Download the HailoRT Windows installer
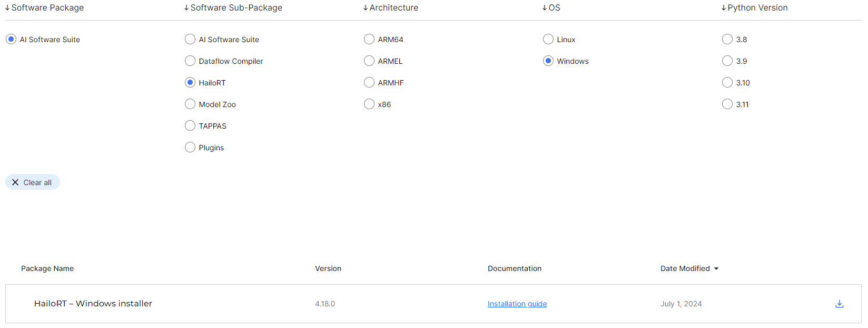This screenshot has width=868, height=328. point(839,304)
